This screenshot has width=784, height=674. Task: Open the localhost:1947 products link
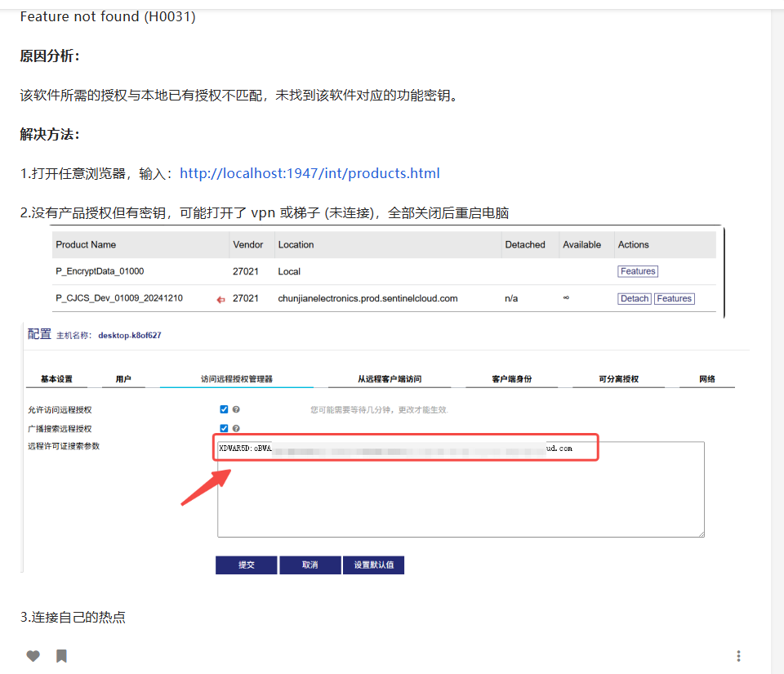[x=310, y=173]
